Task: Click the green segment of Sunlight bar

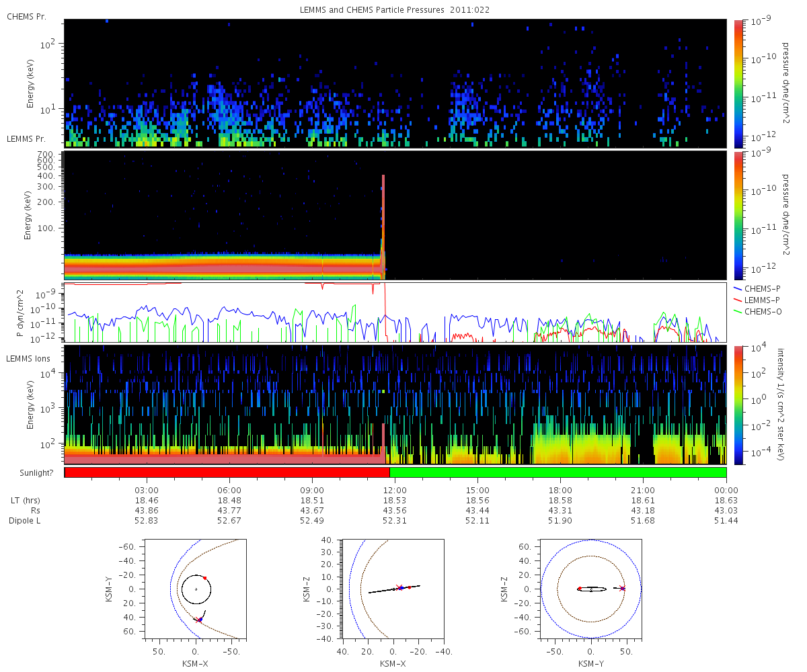Action: click(x=558, y=472)
